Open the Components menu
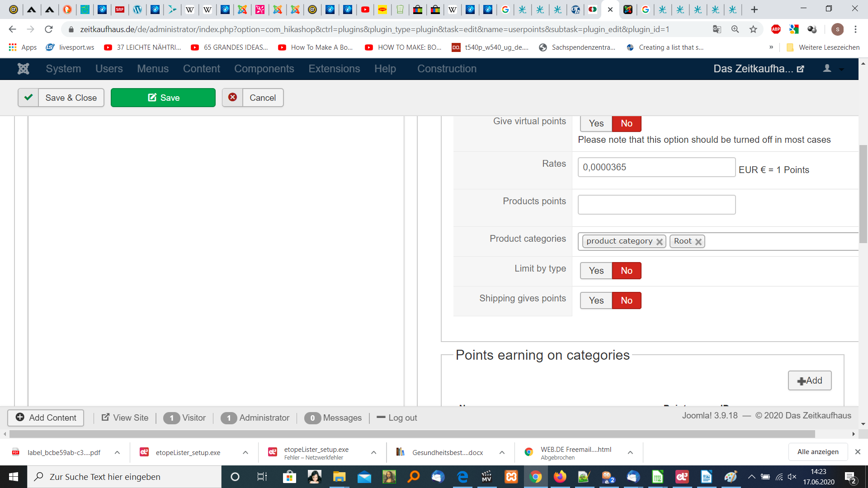This screenshot has height=488, width=868. pos(264,69)
